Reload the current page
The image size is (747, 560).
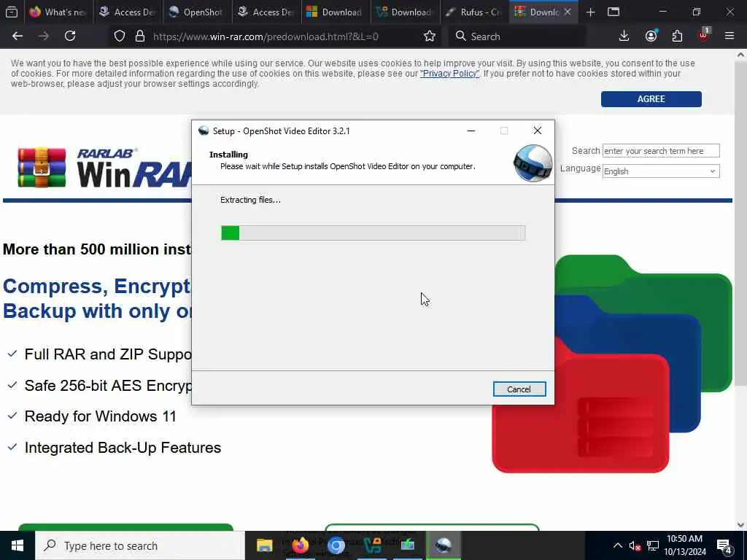[x=70, y=36]
